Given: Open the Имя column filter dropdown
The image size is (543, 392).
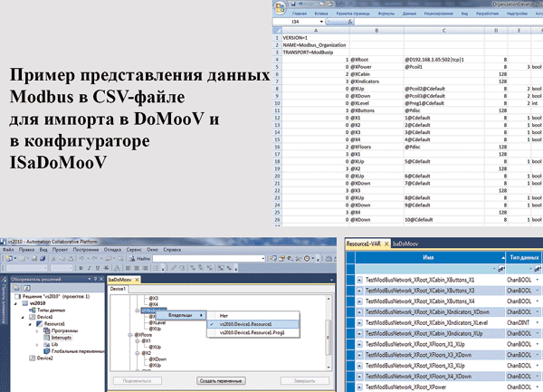Looking at the screenshot, I should [494, 269].
